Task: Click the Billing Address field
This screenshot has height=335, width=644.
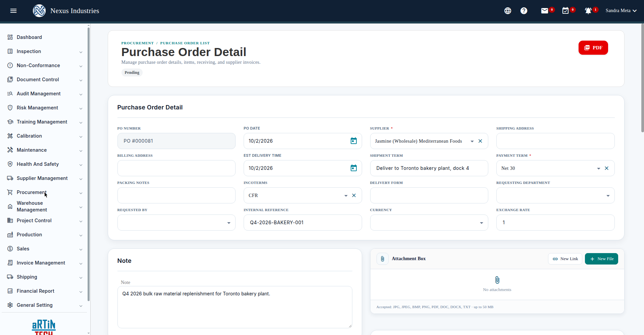Action: 177,168
